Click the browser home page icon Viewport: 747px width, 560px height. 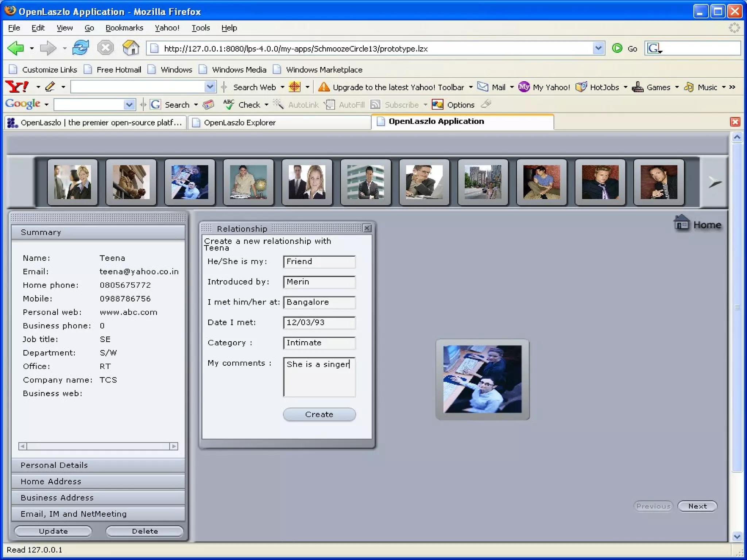click(131, 48)
